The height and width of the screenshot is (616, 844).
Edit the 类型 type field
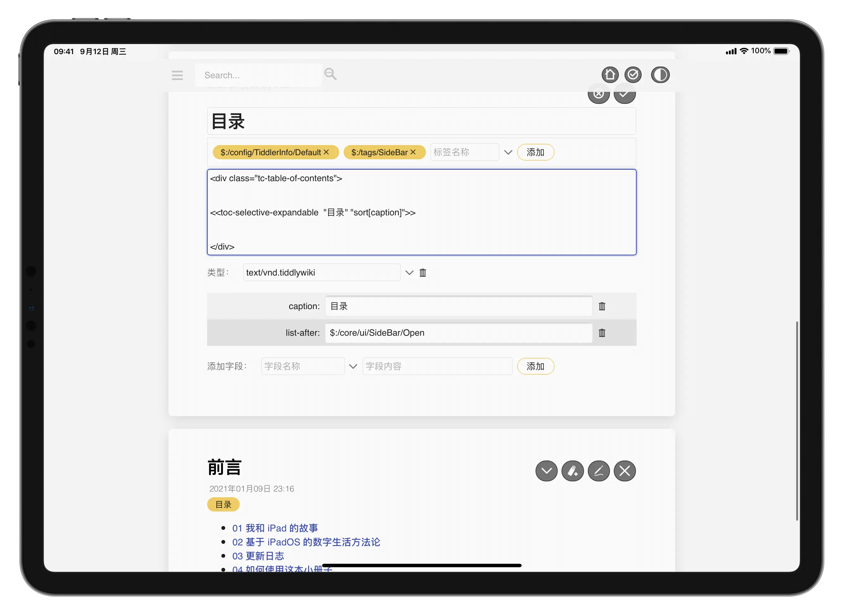322,273
